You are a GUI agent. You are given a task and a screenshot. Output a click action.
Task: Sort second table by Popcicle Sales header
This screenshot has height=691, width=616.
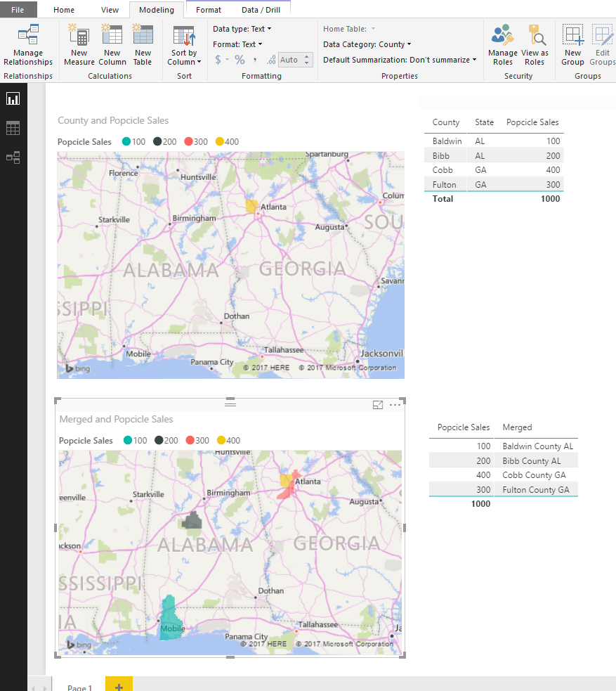click(463, 427)
